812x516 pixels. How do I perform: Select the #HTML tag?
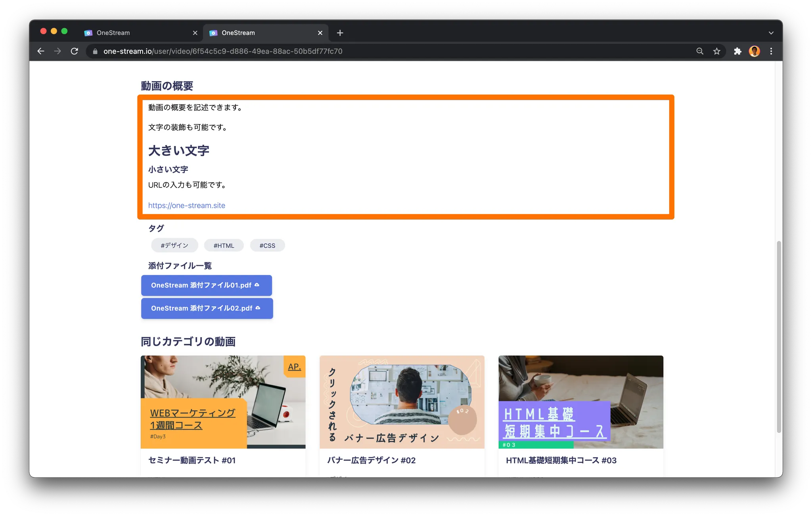click(224, 245)
